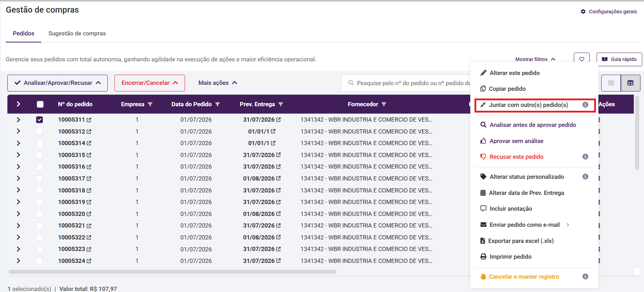The image size is (644, 292).
Task: Click the heart favorites button
Action: [x=582, y=59]
